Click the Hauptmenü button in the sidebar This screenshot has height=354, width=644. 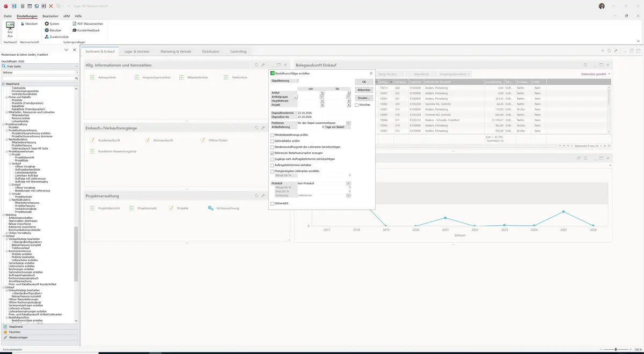tap(39, 327)
